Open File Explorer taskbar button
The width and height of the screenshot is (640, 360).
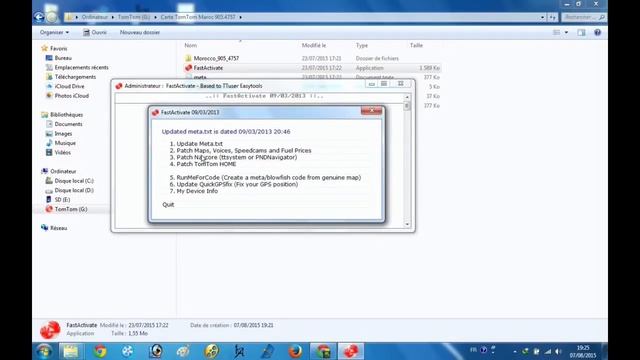(x=71, y=351)
